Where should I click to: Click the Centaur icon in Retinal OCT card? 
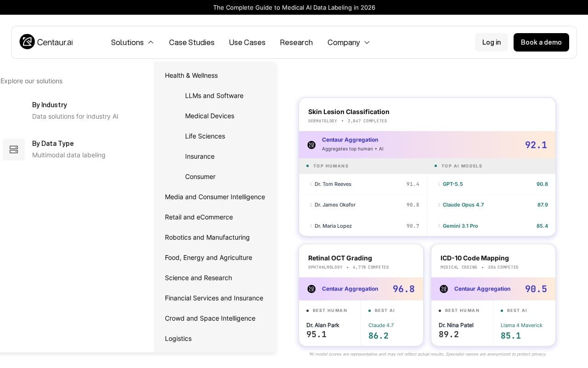(311, 289)
